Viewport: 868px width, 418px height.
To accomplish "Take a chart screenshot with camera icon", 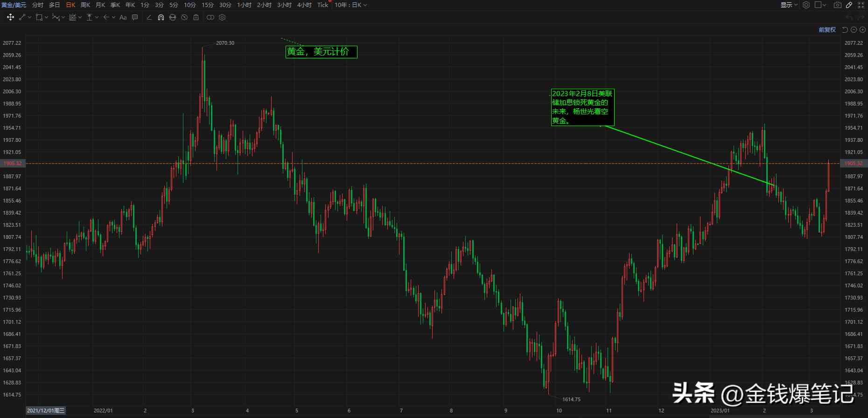I will point(838,5).
